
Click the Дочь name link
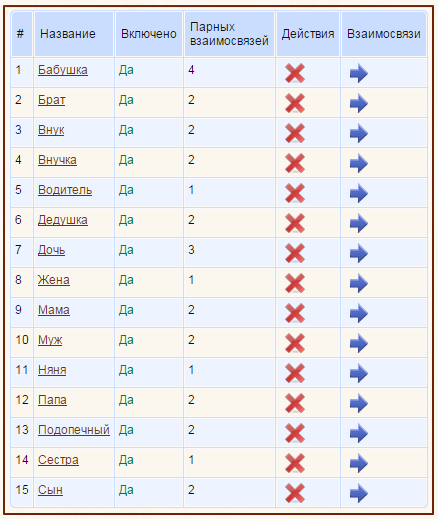(51, 250)
